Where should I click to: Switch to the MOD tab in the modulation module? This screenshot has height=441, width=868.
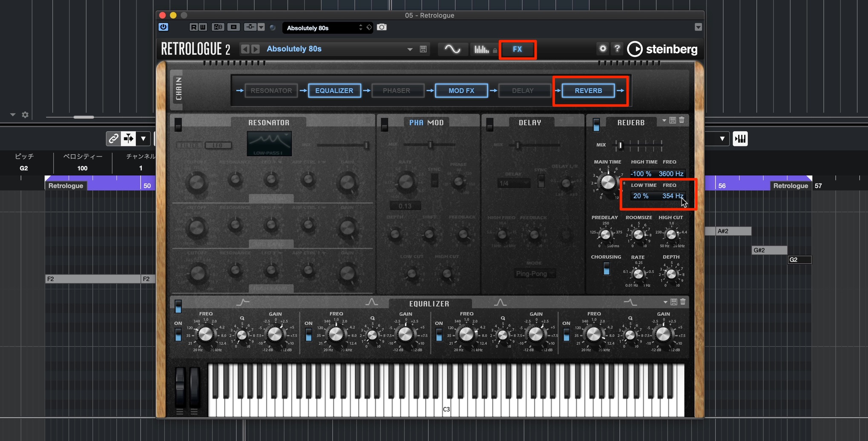pos(435,123)
